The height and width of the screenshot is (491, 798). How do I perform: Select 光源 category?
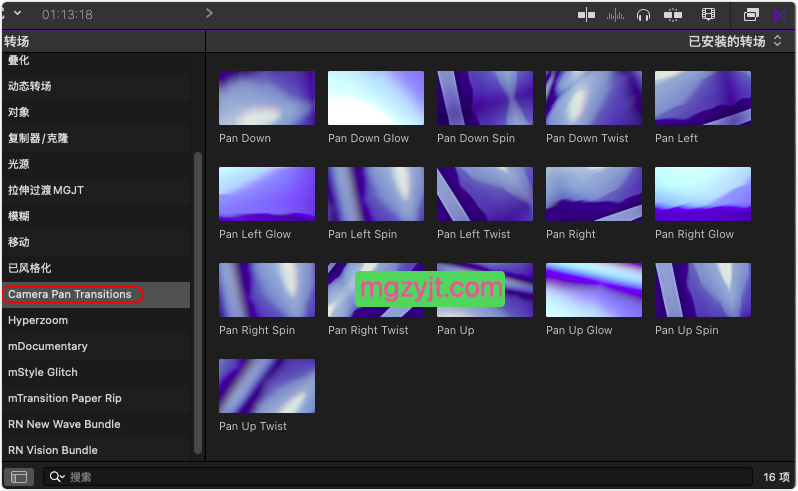pyautogui.click(x=96, y=164)
